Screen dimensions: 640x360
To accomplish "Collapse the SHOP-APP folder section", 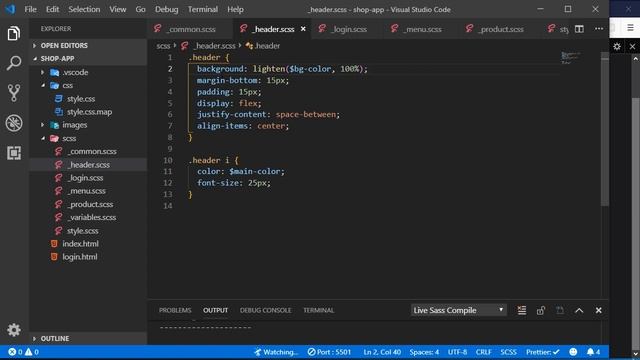I will (88, 58).
